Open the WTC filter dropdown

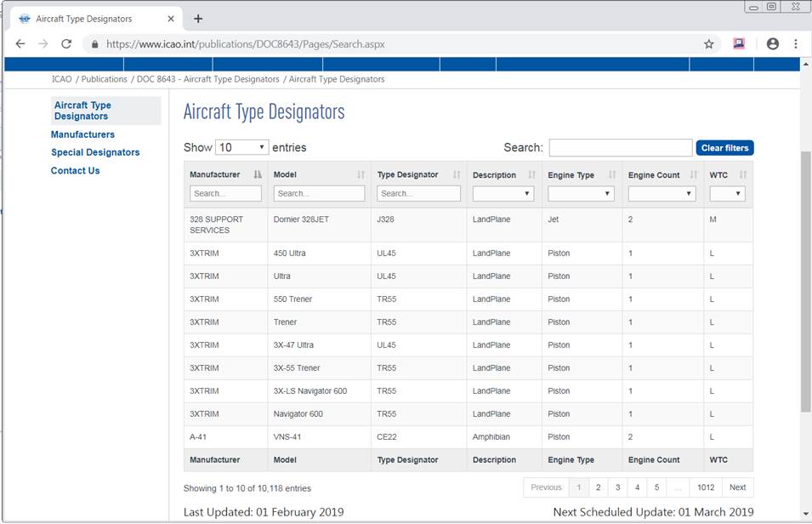coord(727,193)
